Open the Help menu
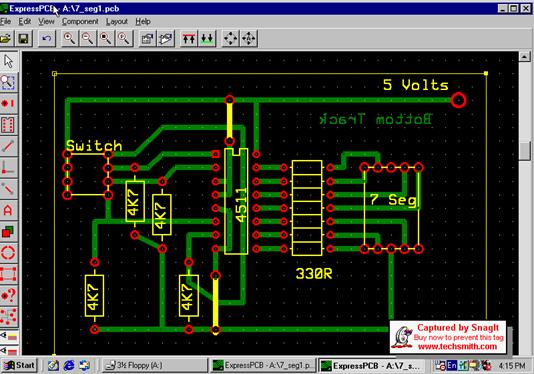This screenshot has width=534, height=374. click(143, 21)
